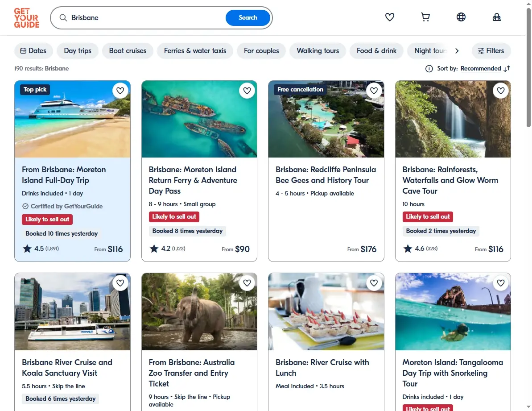Select the For couples filter chip
The image size is (532, 411).
pyautogui.click(x=261, y=50)
